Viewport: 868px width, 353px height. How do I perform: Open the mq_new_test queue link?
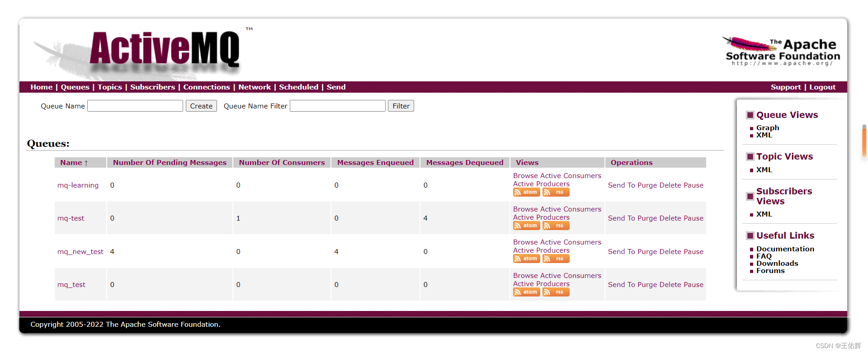coord(80,252)
